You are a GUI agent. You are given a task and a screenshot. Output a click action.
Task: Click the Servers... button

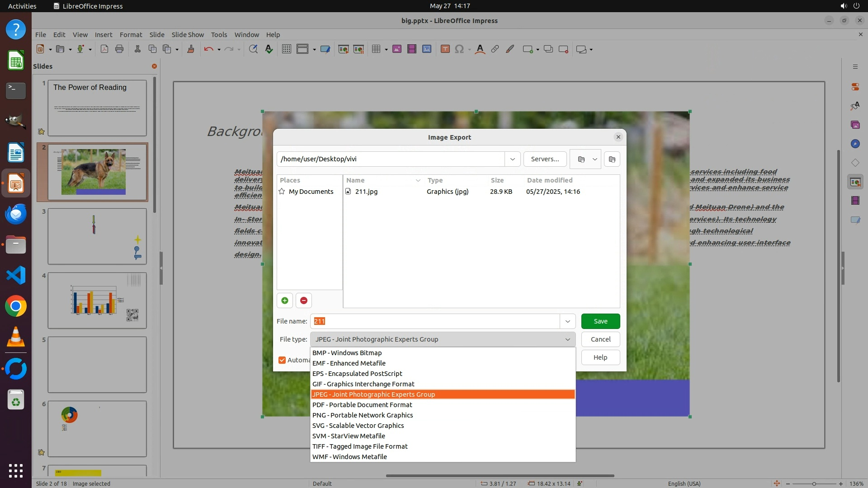(x=545, y=159)
